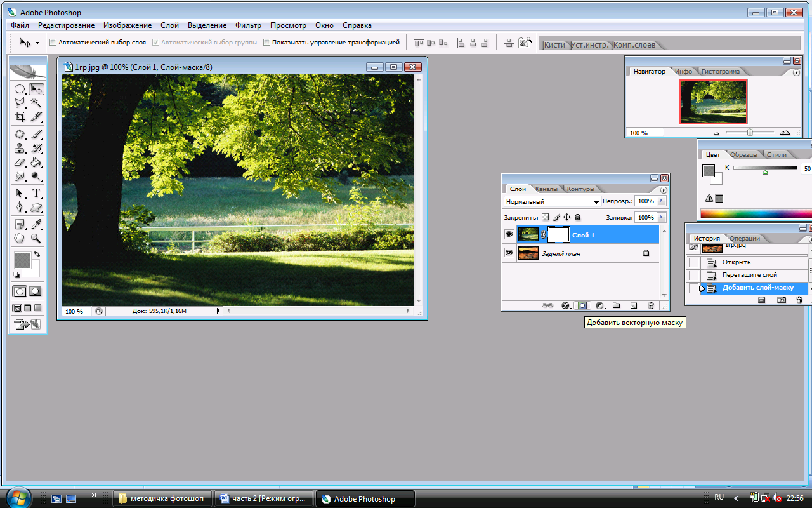Screen dimensions: 812x508
Task: Select the Path Selection arrow tool
Action: [20, 193]
